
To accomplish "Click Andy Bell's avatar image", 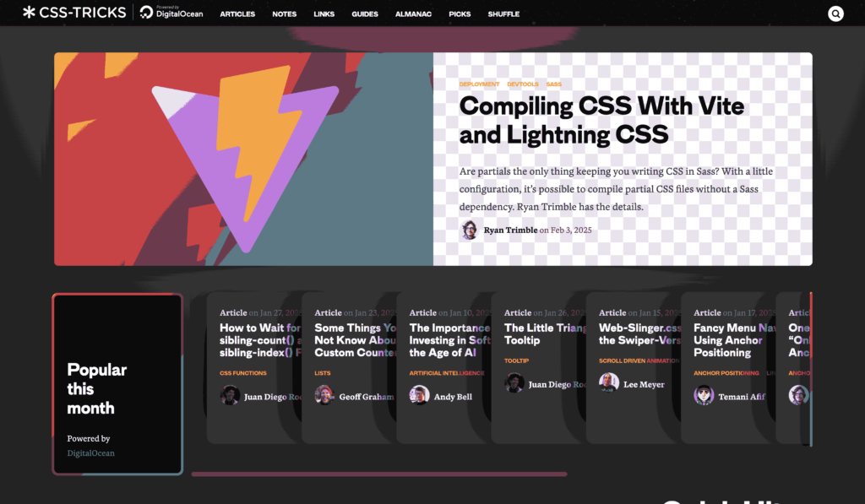I will [x=419, y=395].
